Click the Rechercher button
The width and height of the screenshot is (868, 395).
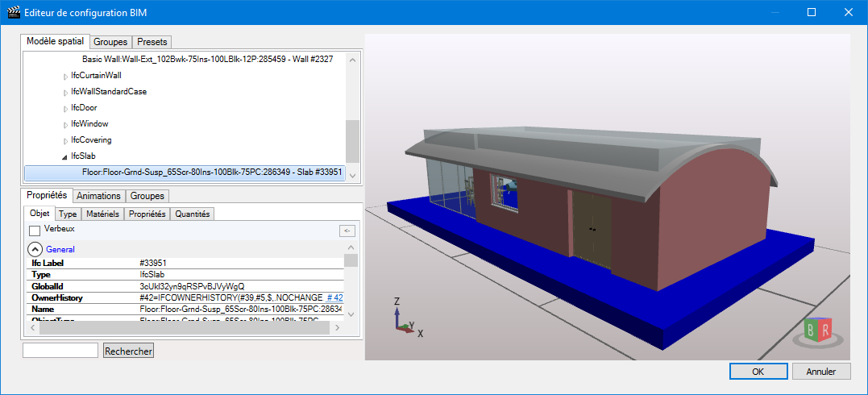coord(128,351)
